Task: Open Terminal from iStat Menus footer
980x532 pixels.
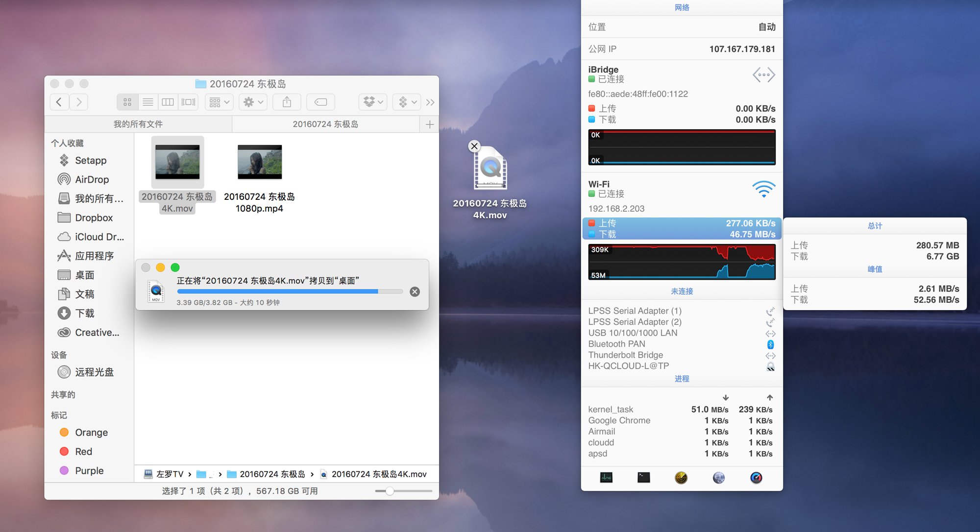Action: point(643,478)
